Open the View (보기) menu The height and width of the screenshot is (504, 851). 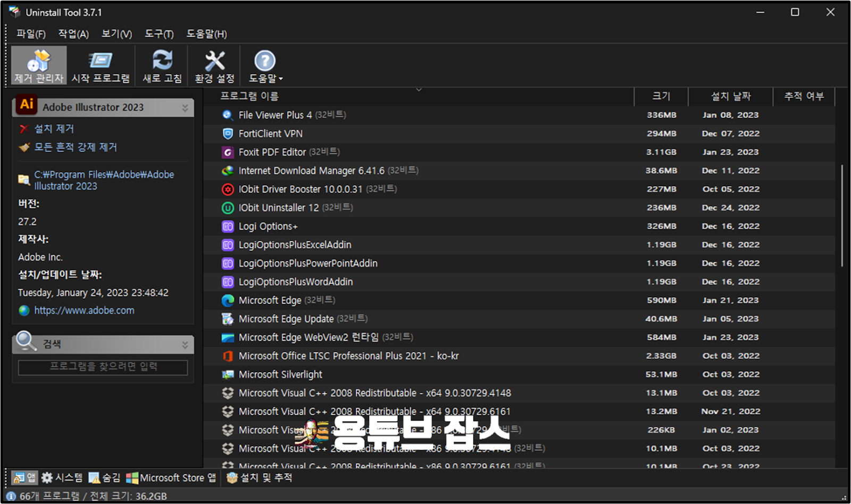click(116, 34)
